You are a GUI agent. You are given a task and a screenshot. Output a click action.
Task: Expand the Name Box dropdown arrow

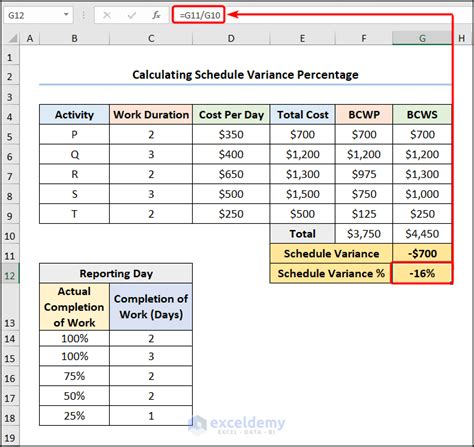[66, 15]
